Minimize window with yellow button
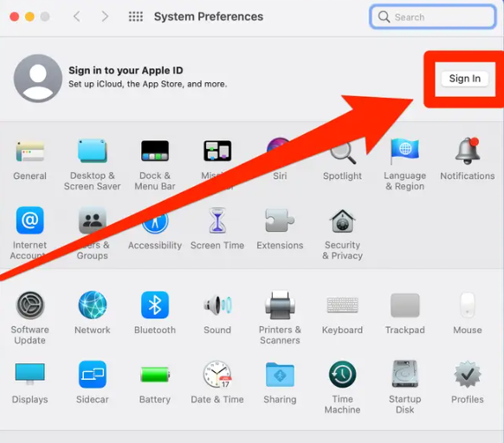 [x=29, y=16]
